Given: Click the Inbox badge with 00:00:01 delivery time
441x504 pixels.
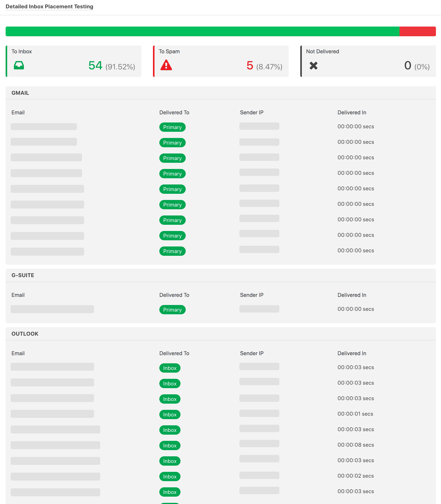Looking at the screenshot, I should point(170,414).
